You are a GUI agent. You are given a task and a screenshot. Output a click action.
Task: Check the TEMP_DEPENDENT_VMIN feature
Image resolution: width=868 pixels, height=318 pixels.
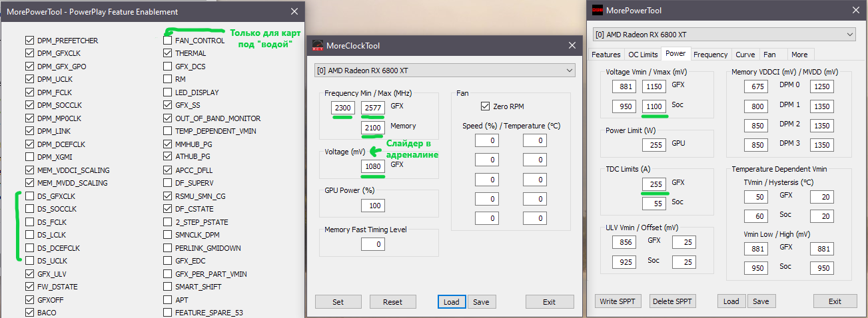click(x=167, y=132)
